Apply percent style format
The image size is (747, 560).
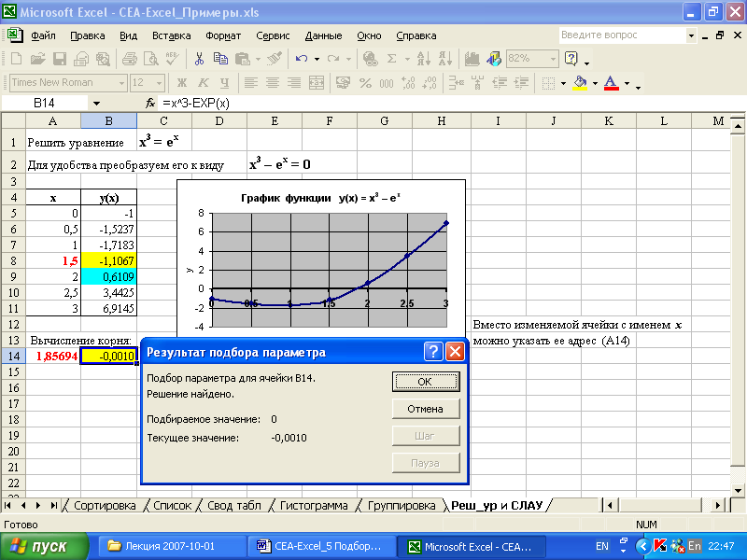(365, 83)
